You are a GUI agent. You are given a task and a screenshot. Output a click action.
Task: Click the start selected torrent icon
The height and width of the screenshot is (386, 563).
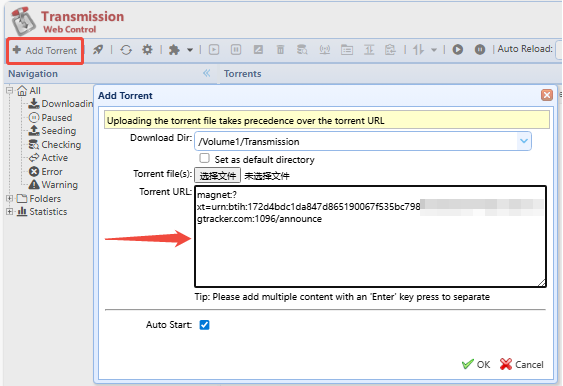[214, 50]
